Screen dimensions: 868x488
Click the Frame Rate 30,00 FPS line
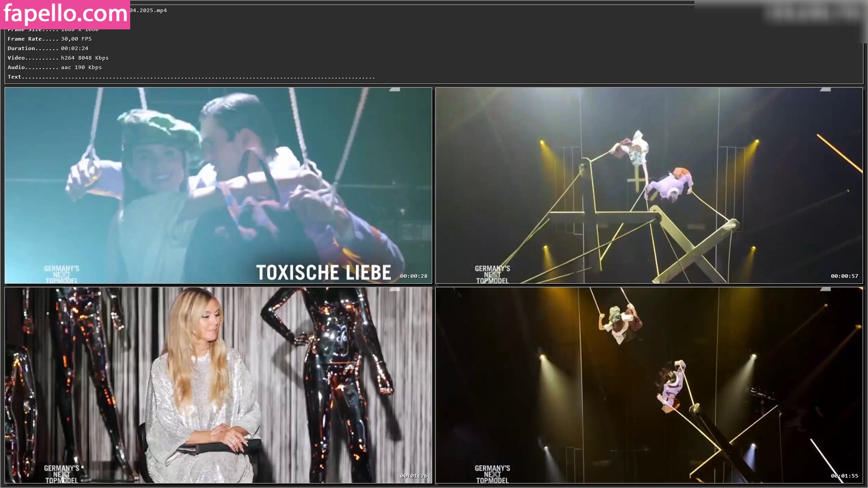50,39
